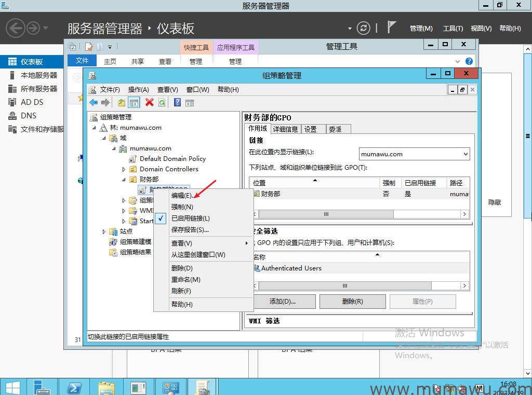Screen dimensions: 532x395
Task: Click the Show/Hide Console Tree icon
Action: pos(134,102)
